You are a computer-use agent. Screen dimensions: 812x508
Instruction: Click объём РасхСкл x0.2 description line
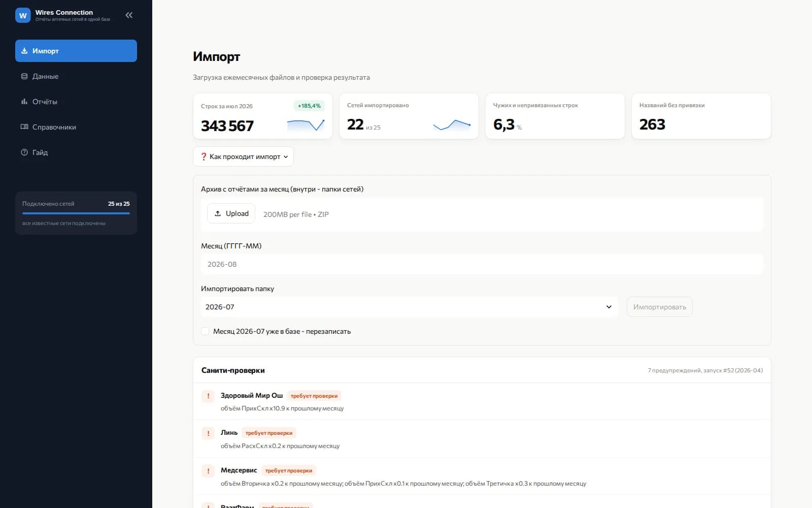pos(280,446)
